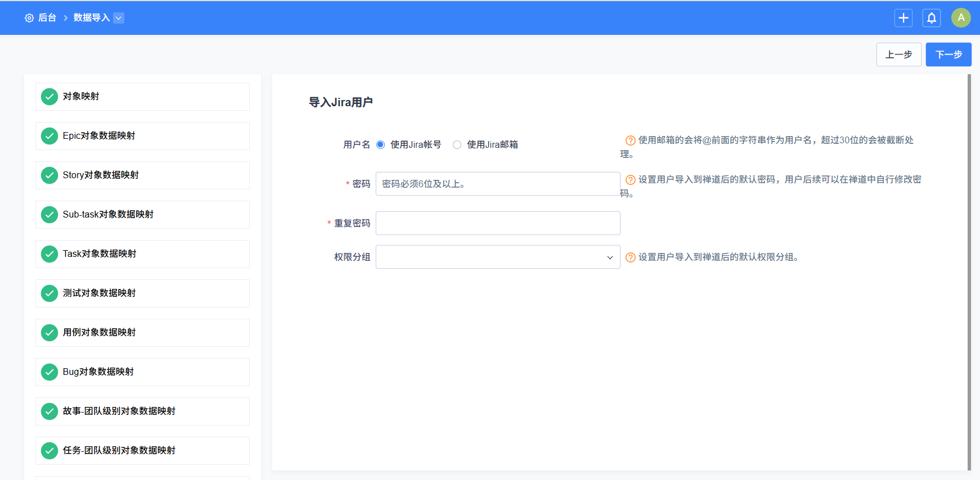Click the help icon beside the username hint

pyautogui.click(x=631, y=141)
